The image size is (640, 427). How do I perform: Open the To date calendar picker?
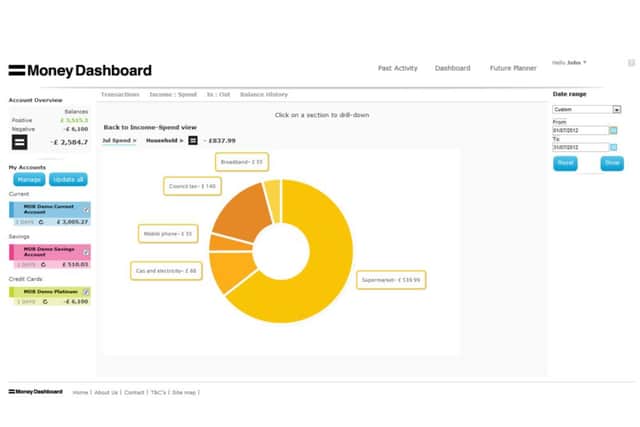coord(613,147)
